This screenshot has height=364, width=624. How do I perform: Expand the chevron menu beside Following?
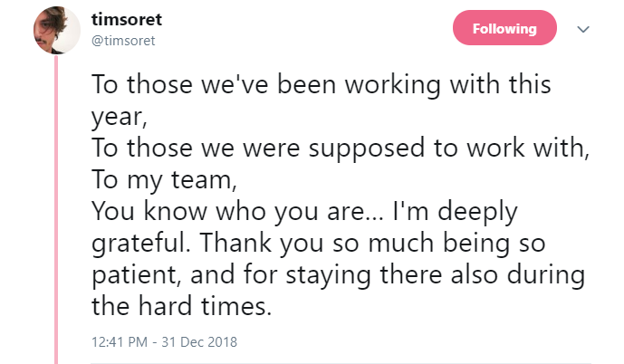click(584, 29)
